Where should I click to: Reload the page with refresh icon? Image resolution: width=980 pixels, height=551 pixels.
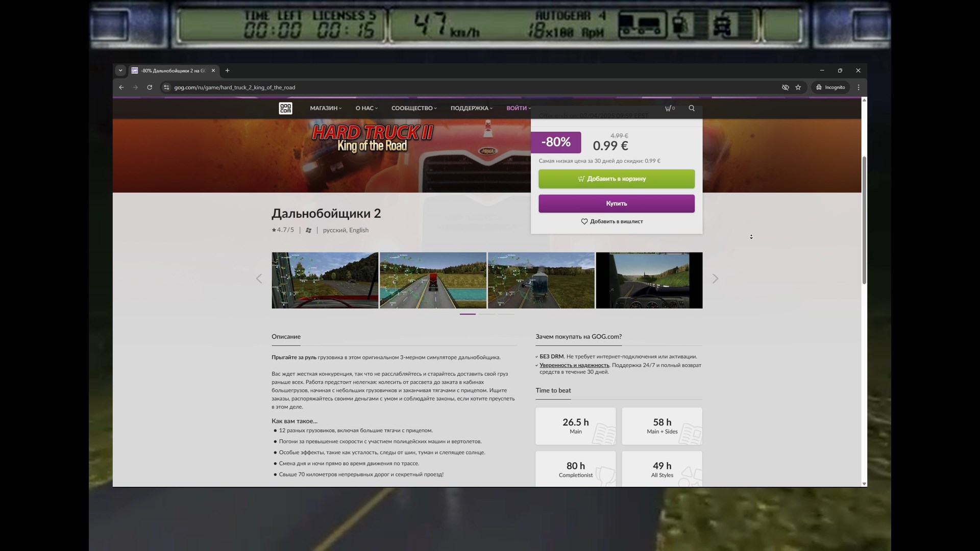click(x=150, y=87)
